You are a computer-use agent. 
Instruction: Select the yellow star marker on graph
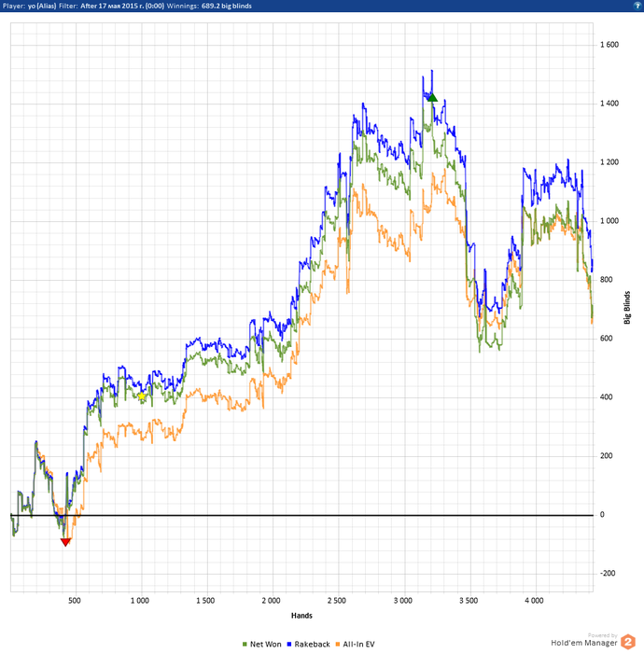pyautogui.click(x=142, y=396)
